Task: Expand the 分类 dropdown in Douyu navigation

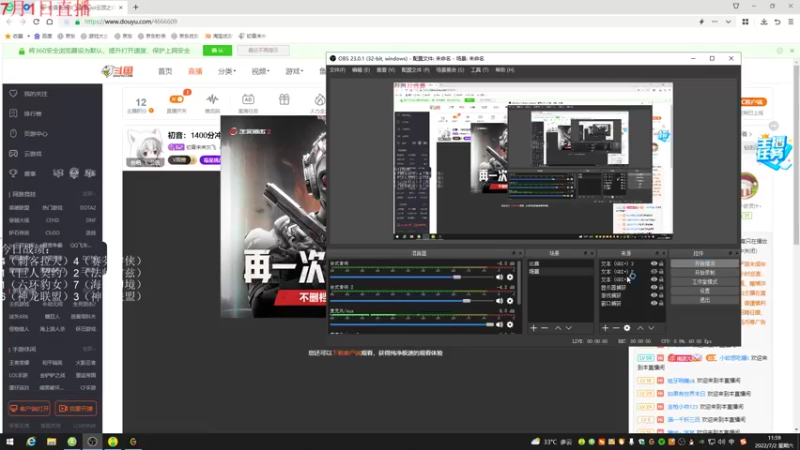Action: 227,71
